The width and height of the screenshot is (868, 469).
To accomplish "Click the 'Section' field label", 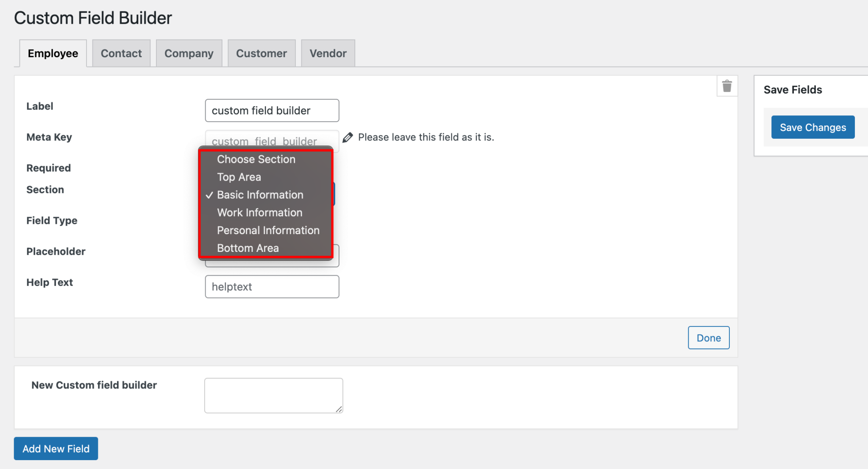I will (45, 190).
